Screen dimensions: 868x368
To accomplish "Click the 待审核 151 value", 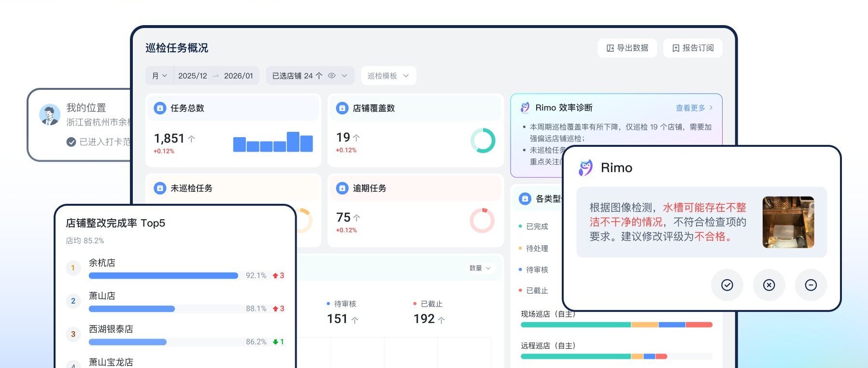I will click(337, 319).
